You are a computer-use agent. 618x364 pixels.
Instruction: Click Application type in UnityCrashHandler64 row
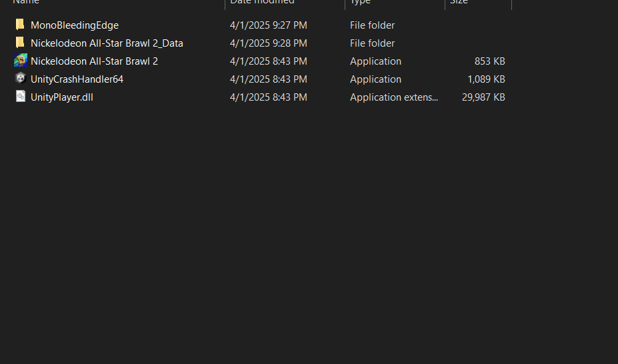point(375,79)
